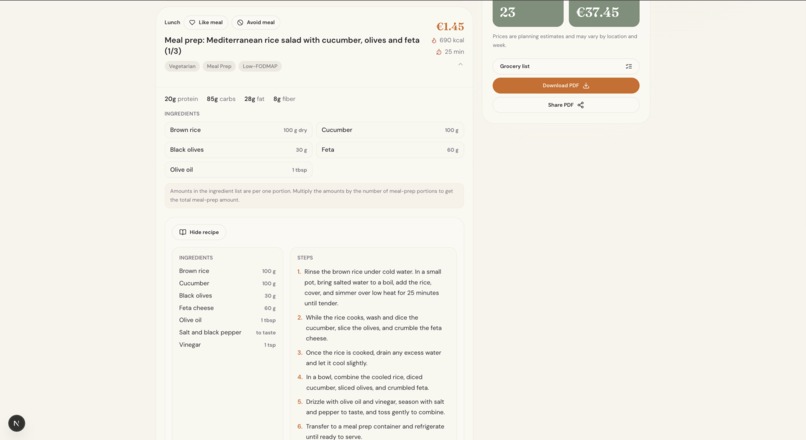The height and width of the screenshot is (440, 806).
Task: Click the 28g fat value
Action: coord(254,99)
